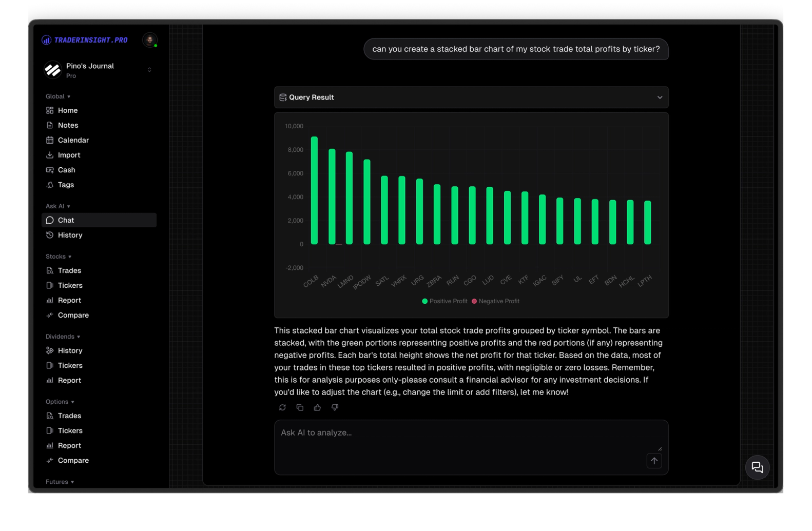This screenshot has height=531, width=812.
Task: Click the Dividends History icon
Action: pyautogui.click(x=50, y=350)
